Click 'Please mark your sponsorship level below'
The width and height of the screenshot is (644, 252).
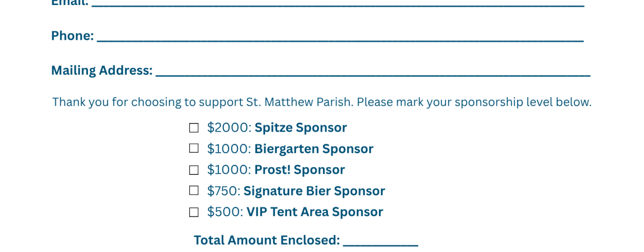[x=474, y=102]
